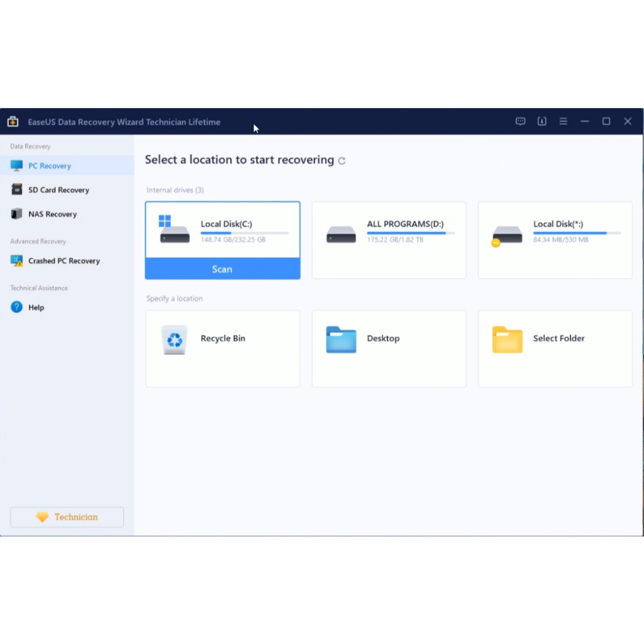Click the Technical Assistance section label

point(39,288)
